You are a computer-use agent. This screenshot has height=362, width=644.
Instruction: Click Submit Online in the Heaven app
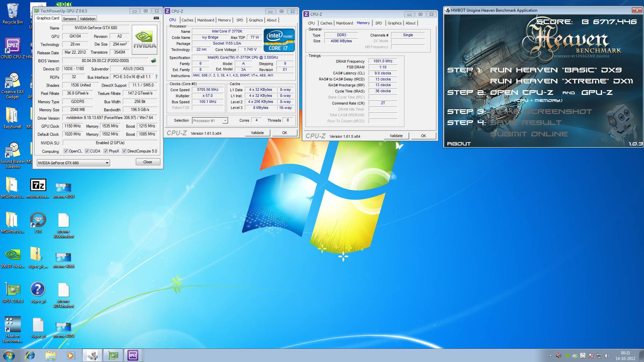point(529,134)
